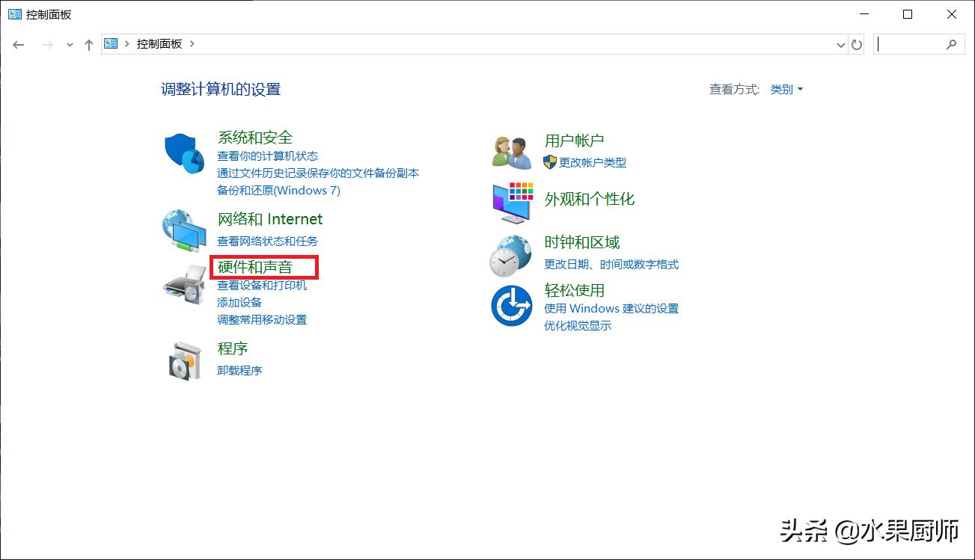Image resolution: width=975 pixels, height=560 pixels.
Task: Click the refresh icon in the address bar
Action: [857, 44]
